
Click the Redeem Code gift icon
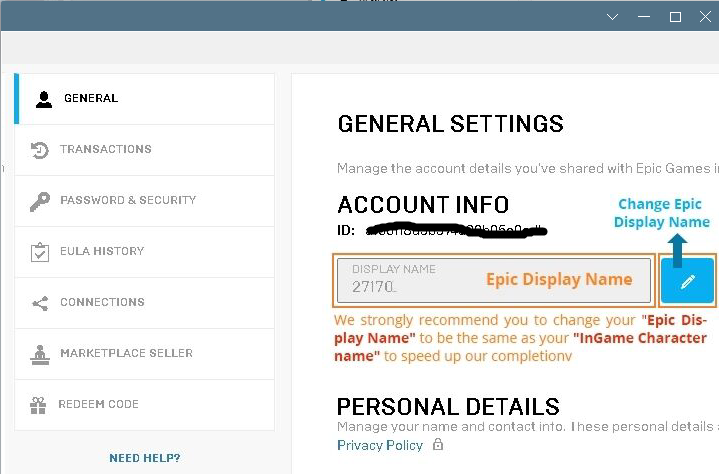tap(38, 405)
